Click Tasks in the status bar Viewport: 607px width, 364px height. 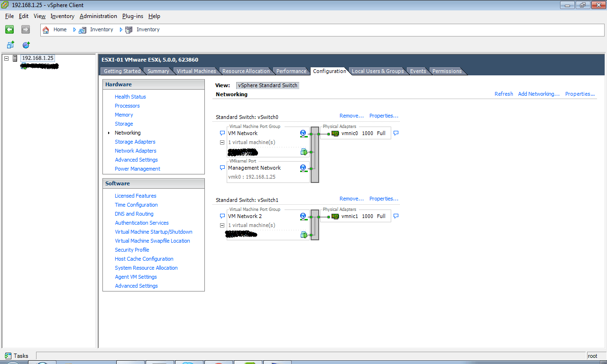click(17, 356)
